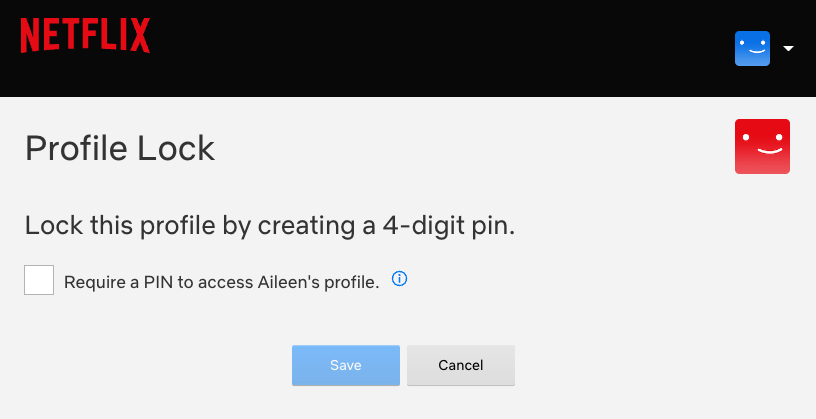Choose the gray Cancel button
The height and width of the screenshot is (419, 816).
pos(460,365)
